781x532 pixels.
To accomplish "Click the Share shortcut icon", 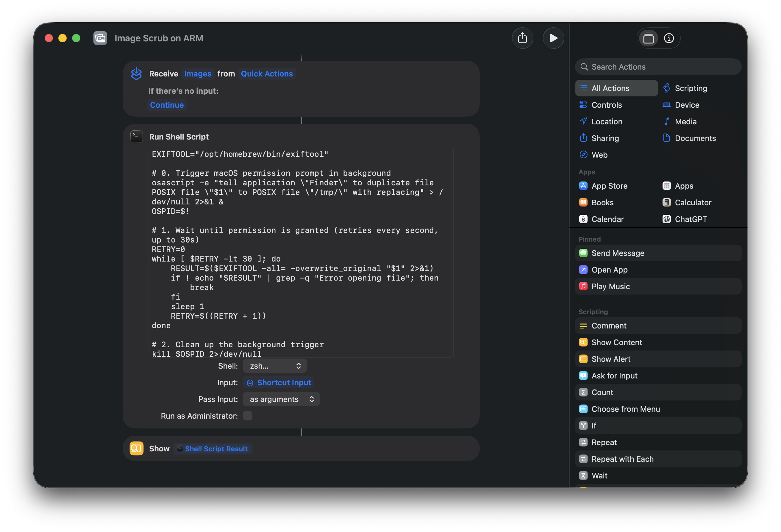I will click(522, 38).
